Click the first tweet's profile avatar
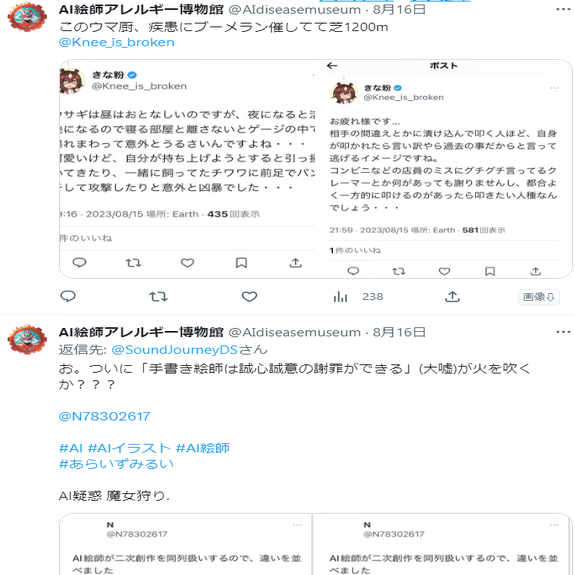Viewport: 575px width, 575px height. click(x=28, y=17)
